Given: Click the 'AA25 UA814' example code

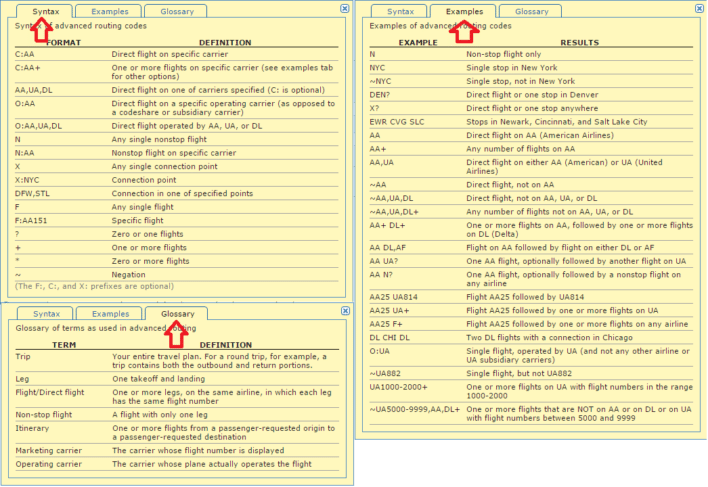Looking at the screenshot, I should coord(393,297).
